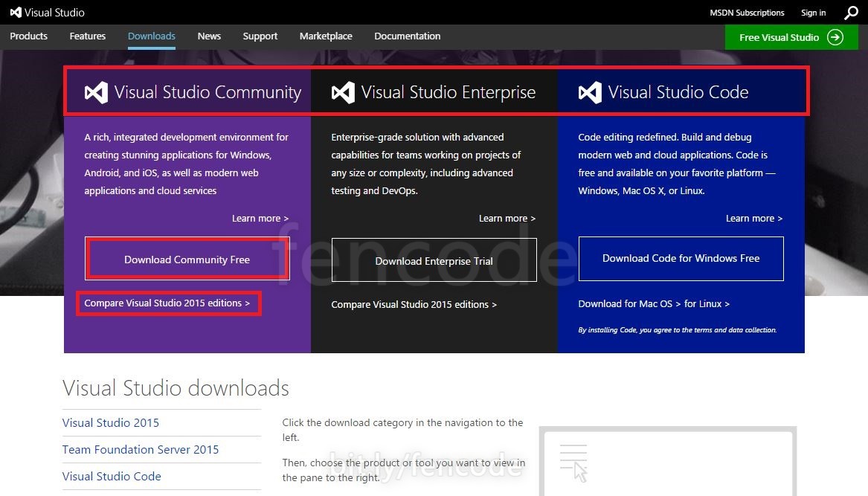
Task: Select Visual Studio Code download category
Action: [x=112, y=476]
